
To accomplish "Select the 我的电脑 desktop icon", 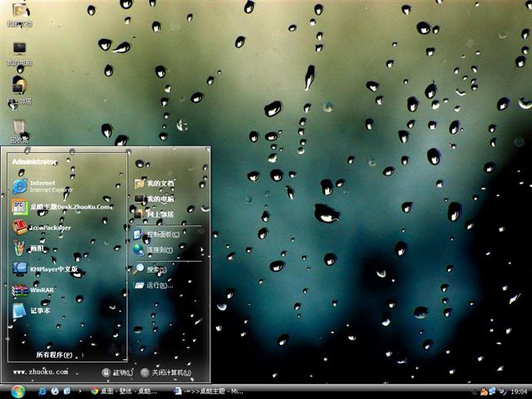I will 19,53.
